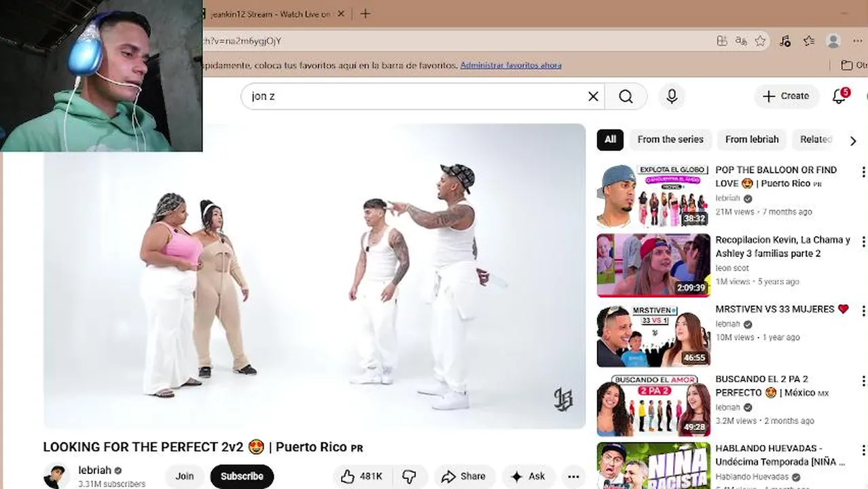Click the Ask button
Screen dimensions: 868x489
(528, 476)
